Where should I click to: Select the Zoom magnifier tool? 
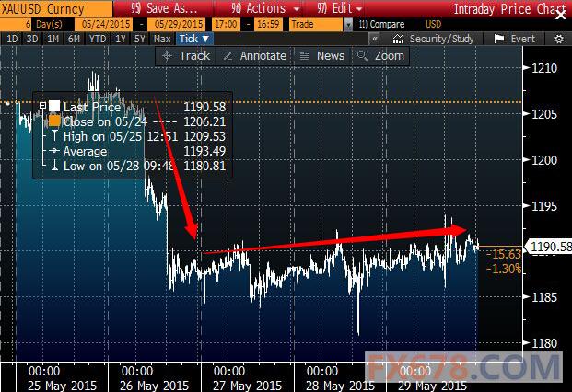pyautogui.click(x=380, y=55)
